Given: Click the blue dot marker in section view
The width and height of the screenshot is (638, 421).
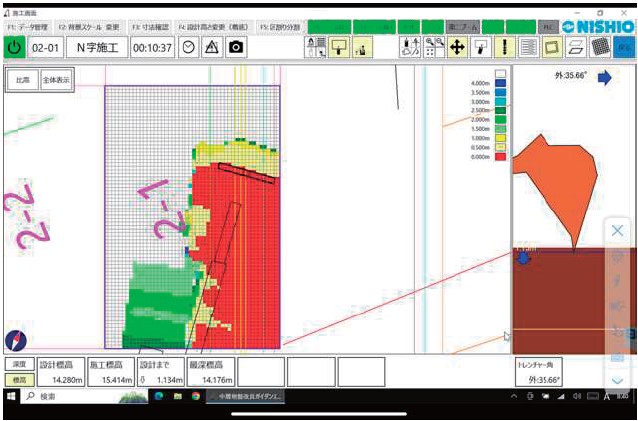Looking at the screenshot, I should click(x=523, y=257).
